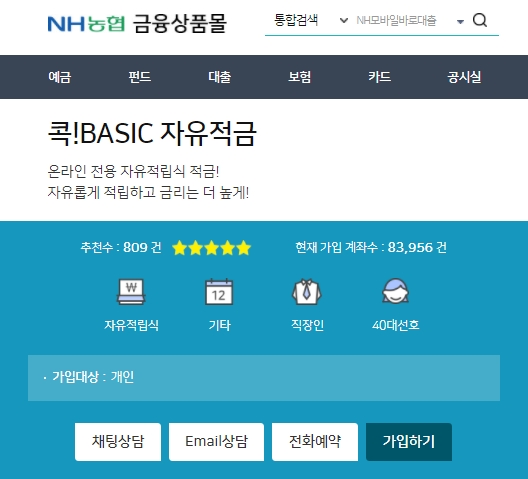Click the 전화예약 button

tap(315, 442)
